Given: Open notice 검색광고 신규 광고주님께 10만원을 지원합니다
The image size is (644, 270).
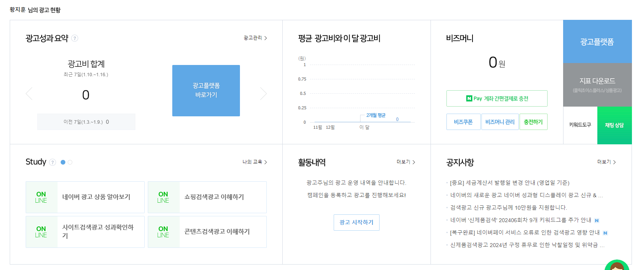Looking at the screenshot, I should point(509,208).
